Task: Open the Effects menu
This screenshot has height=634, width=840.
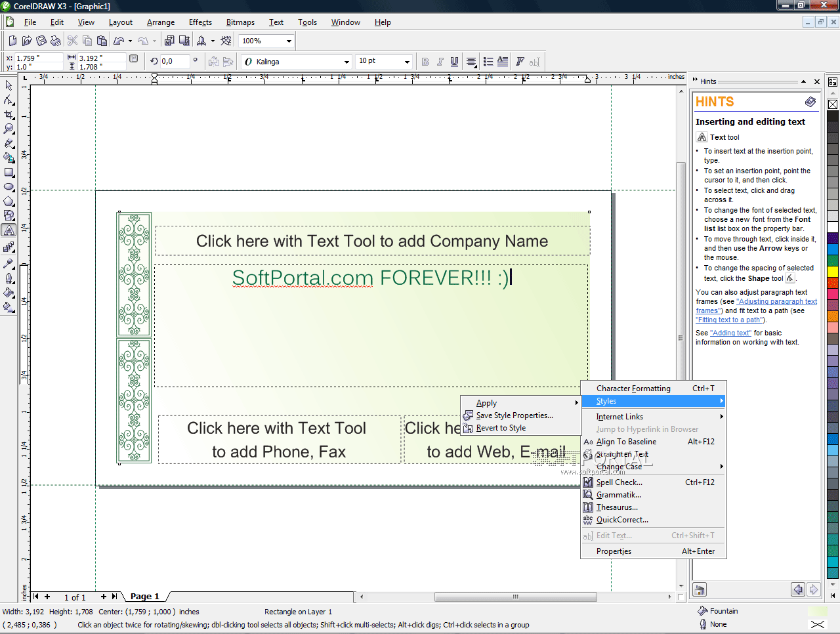Action: (x=200, y=22)
